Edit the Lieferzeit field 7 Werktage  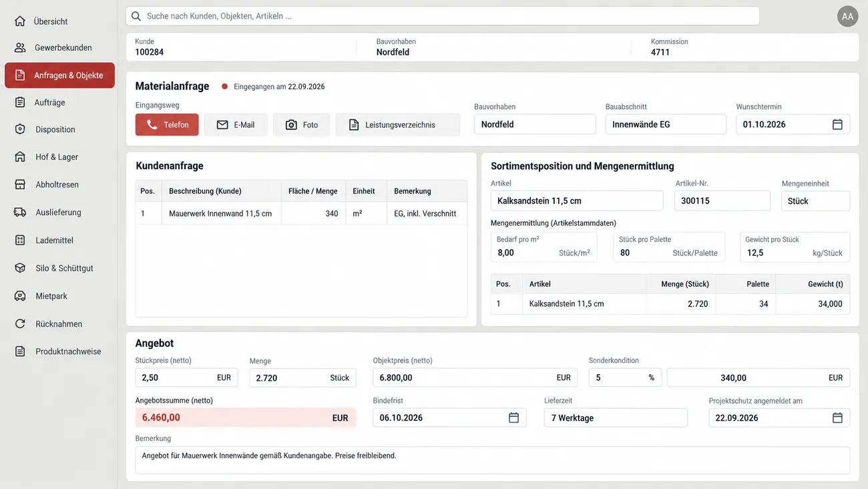pos(616,418)
